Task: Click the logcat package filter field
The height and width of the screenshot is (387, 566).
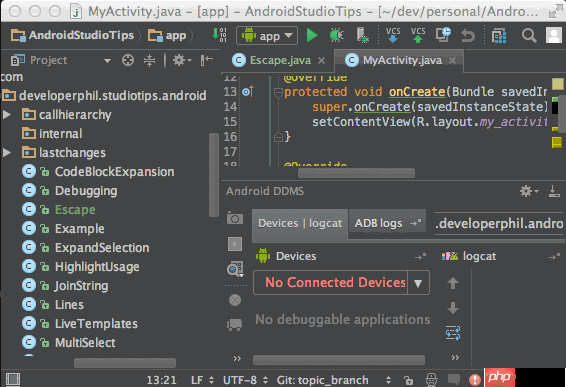Action: (x=500, y=224)
